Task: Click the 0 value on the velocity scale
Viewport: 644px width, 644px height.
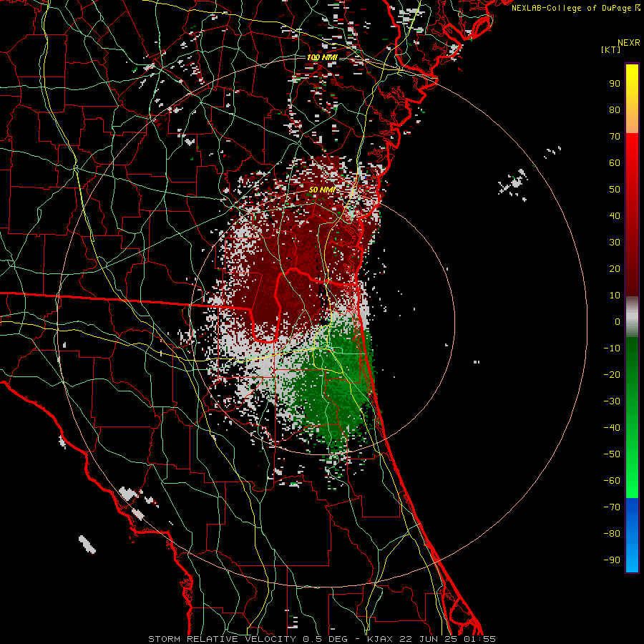Action: (618, 321)
